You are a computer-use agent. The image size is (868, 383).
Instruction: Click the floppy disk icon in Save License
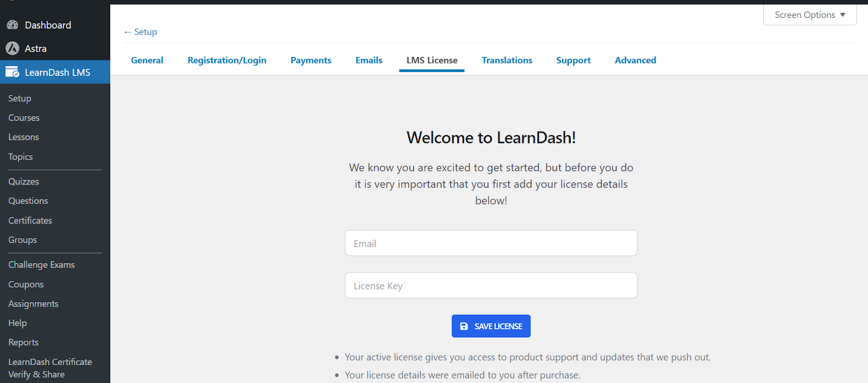point(464,326)
